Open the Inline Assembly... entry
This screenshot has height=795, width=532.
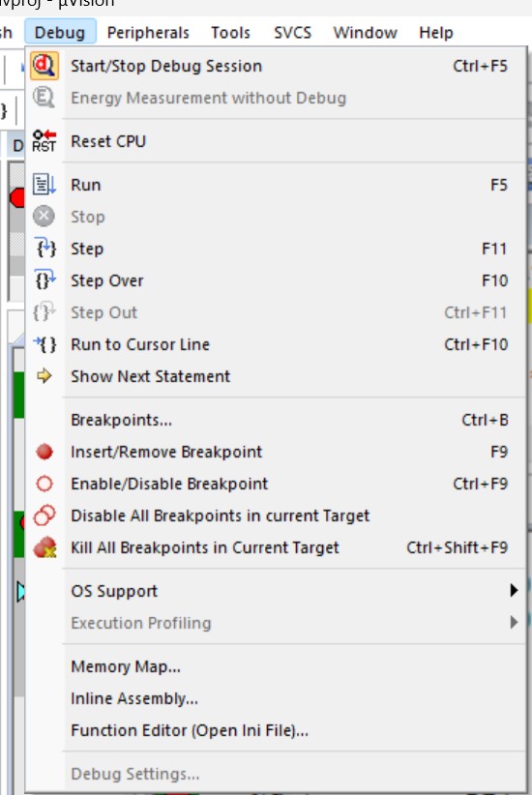pos(276,698)
